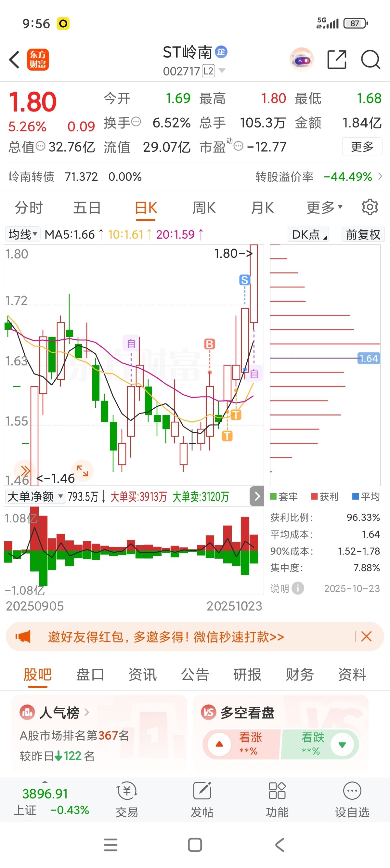The height and width of the screenshot is (868, 390).
Task: Tap the share icon in the header
Action: tap(337, 59)
